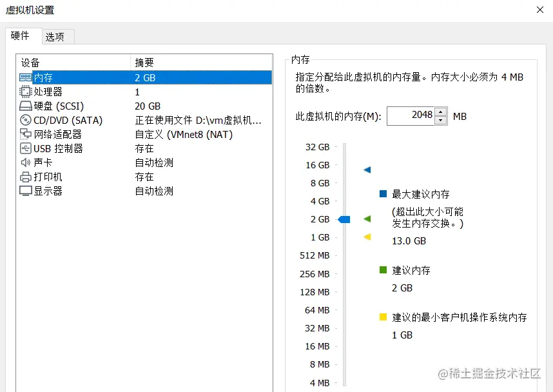Click the 32 GB slider scale label
This screenshot has height=392, width=553.
[317, 147]
